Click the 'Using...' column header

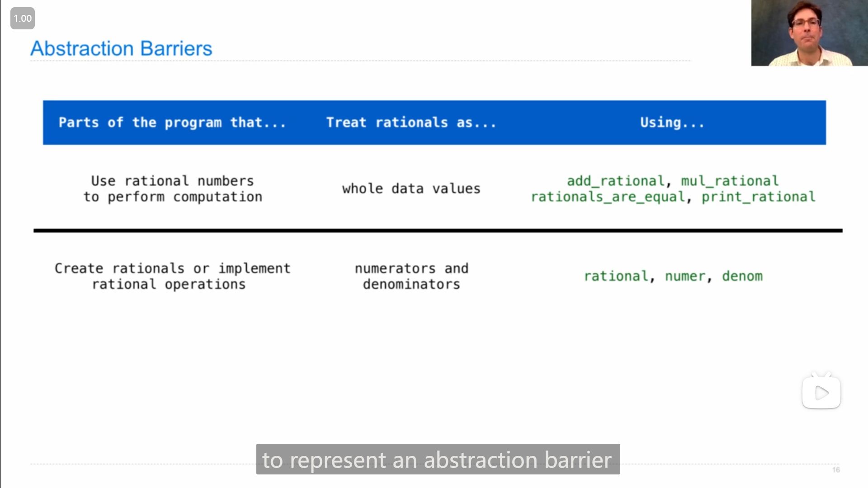click(672, 122)
